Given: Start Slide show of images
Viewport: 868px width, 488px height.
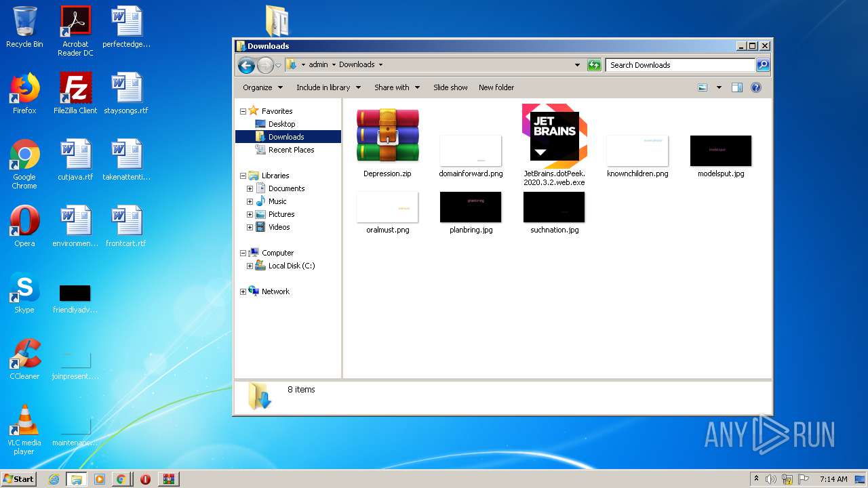Looking at the screenshot, I should (450, 87).
